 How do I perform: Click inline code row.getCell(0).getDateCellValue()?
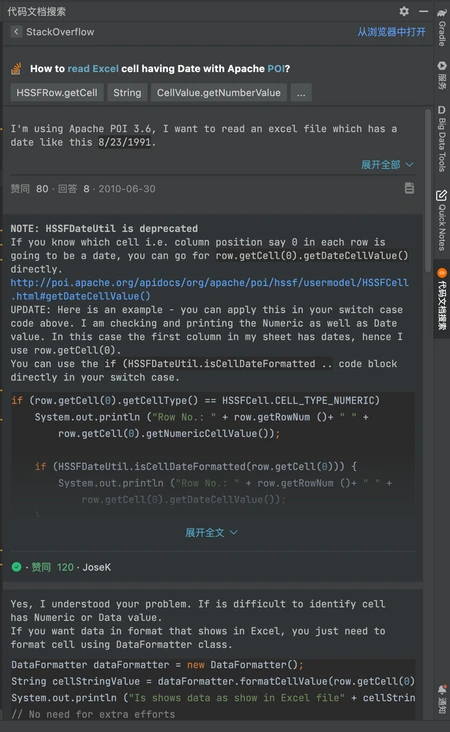coord(312,255)
